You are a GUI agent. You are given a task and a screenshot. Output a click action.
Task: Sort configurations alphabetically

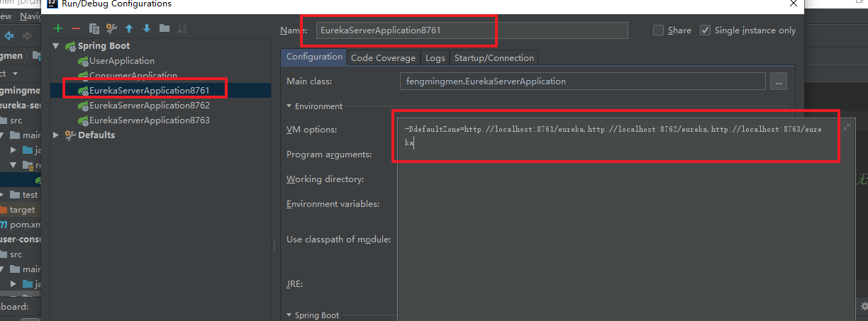click(182, 28)
